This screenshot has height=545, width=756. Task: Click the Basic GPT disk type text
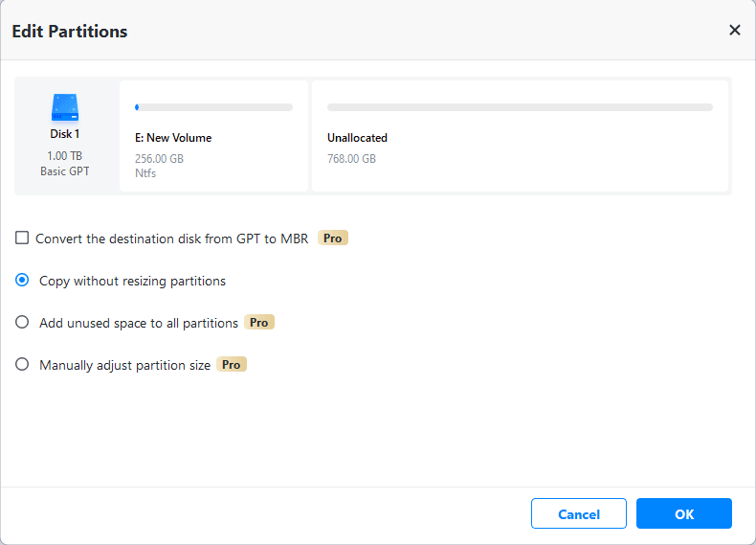click(64, 171)
